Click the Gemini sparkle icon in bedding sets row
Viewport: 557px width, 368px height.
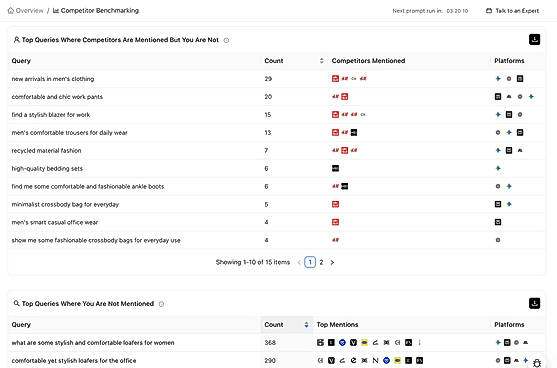click(498, 168)
